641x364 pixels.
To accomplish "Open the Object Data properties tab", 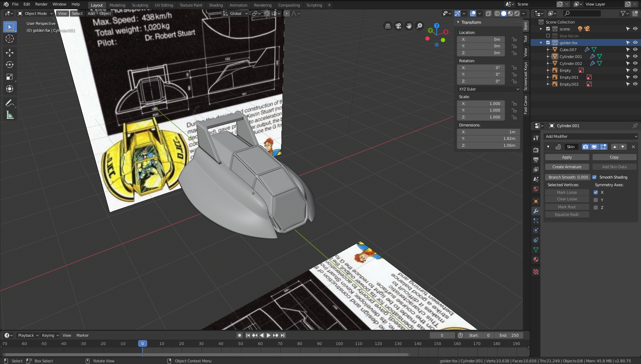I will tap(536, 250).
